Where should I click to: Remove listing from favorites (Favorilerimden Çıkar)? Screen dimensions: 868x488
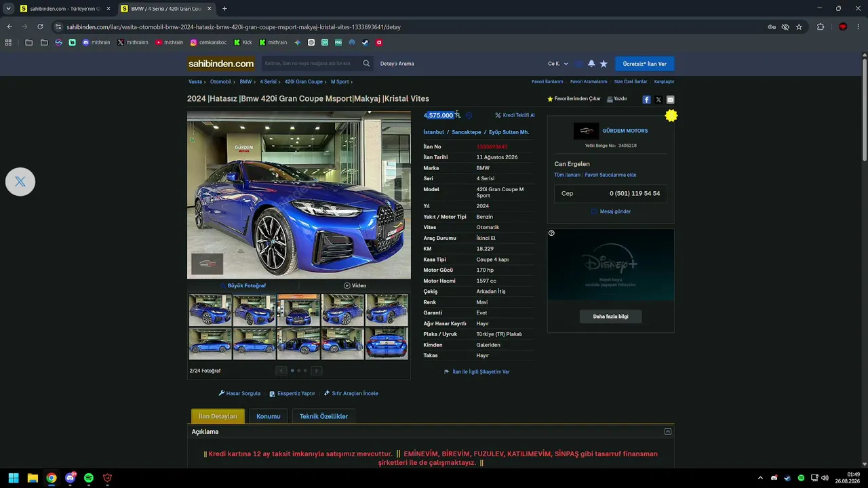click(574, 99)
